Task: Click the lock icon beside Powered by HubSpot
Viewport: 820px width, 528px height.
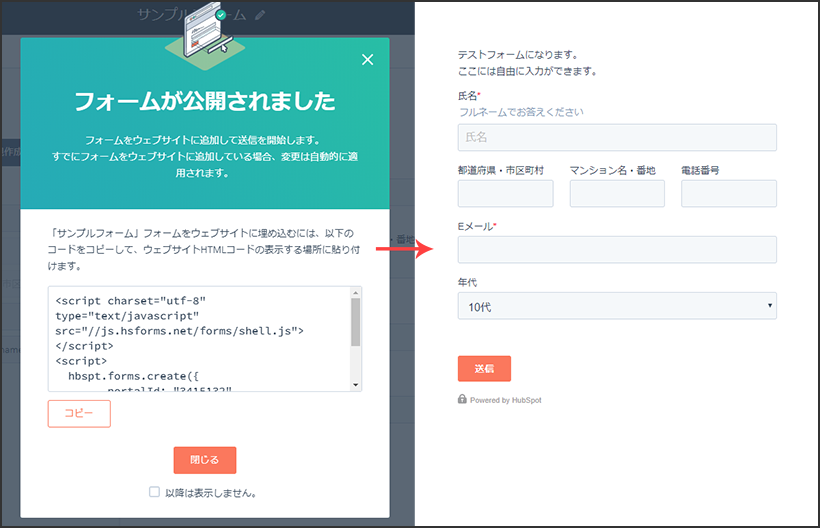Action: click(462, 399)
